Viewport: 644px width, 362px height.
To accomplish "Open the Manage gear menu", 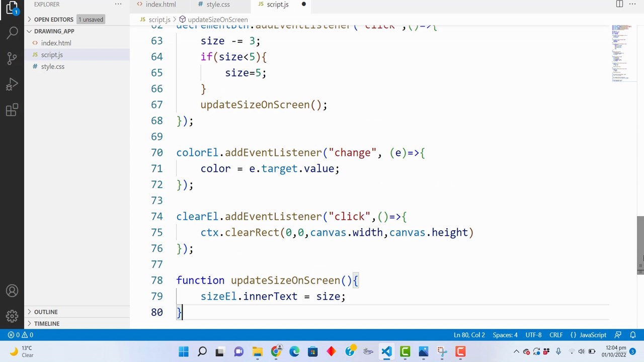I will coord(12,316).
